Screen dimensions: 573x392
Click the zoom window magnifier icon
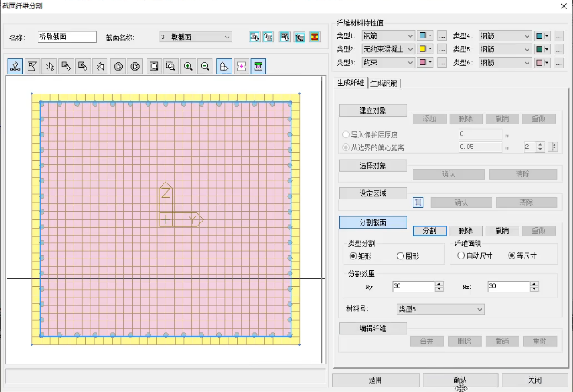point(171,67)
